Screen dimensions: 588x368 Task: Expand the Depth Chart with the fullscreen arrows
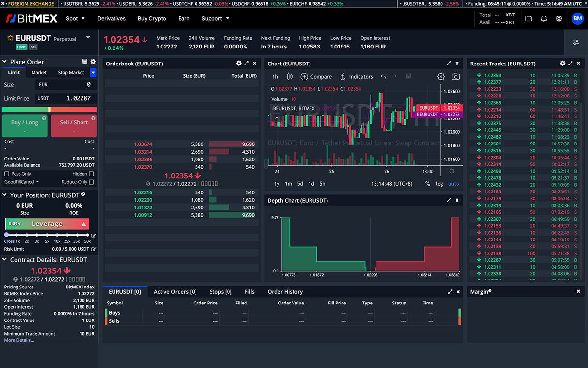(449, 200)
